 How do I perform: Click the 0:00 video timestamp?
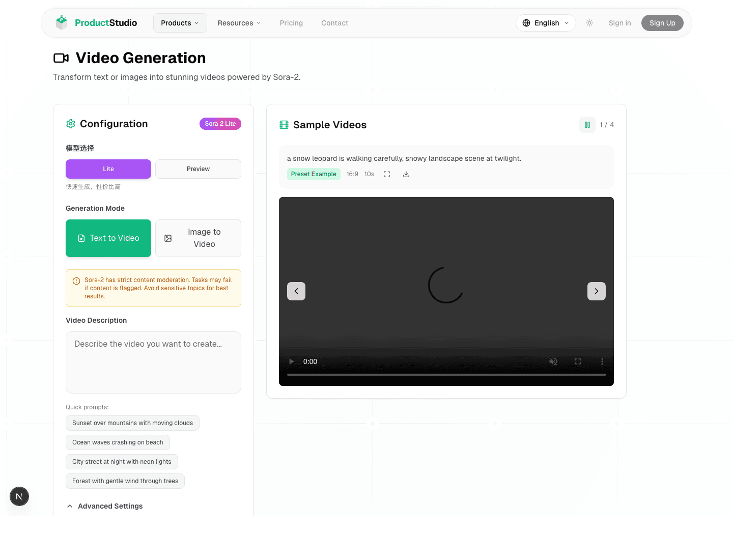pos(310,361)
